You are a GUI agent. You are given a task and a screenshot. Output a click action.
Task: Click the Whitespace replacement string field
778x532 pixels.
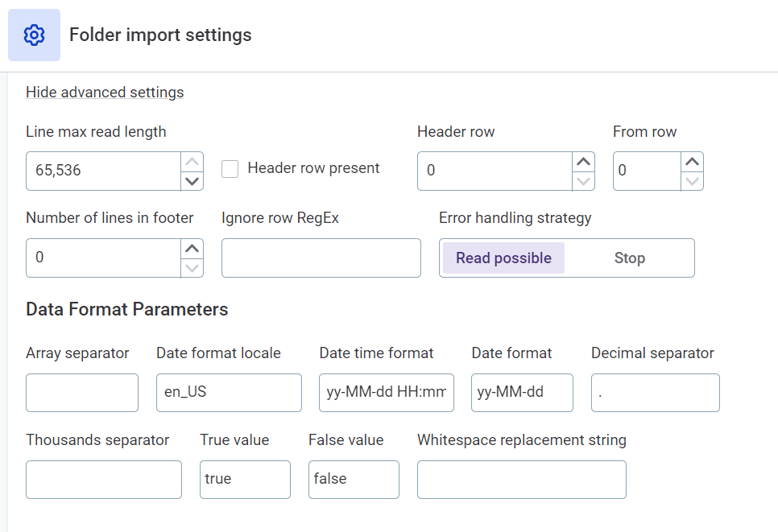coord(521,480)
